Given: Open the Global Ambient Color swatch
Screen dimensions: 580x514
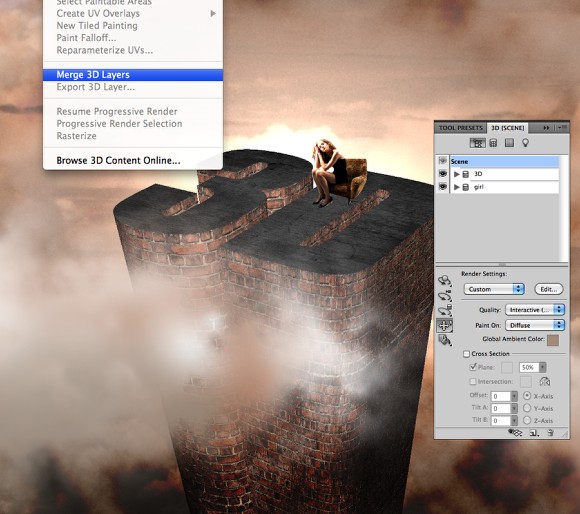Looking at the screenshot, I should [x=553, y=340].
